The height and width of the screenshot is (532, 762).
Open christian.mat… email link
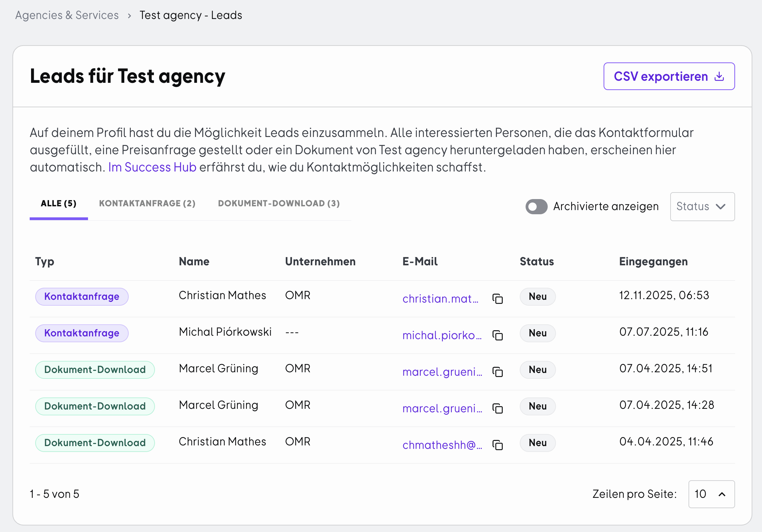tap(440, 299)
